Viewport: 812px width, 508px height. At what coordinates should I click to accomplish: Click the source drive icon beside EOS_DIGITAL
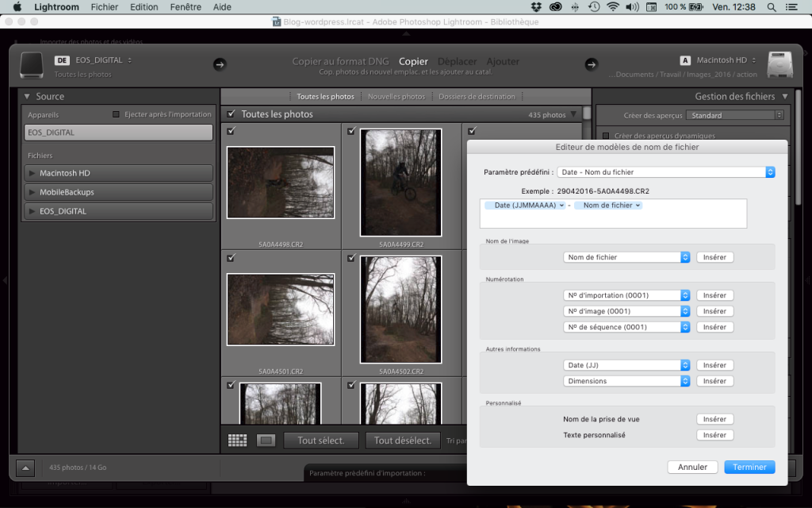32,65
